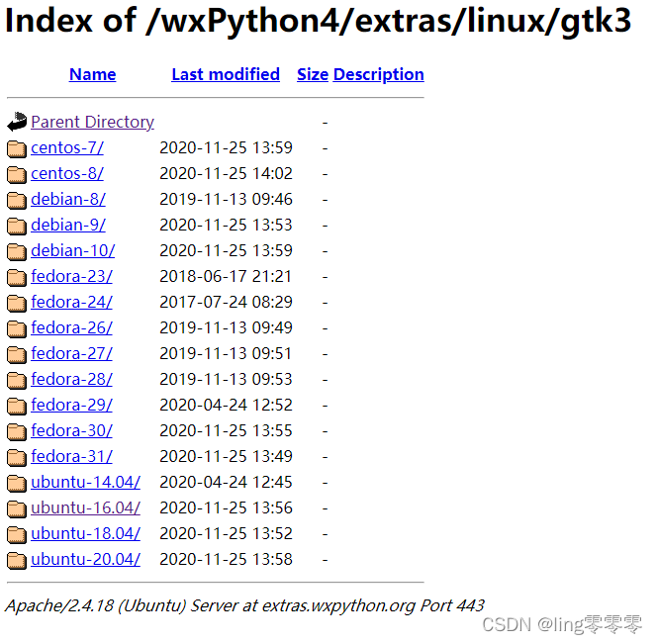Image resolution: width=657 pixels, height=644 pixels.
Task: Click the folder icon beside fedora-29/
Action: point(17,406)
